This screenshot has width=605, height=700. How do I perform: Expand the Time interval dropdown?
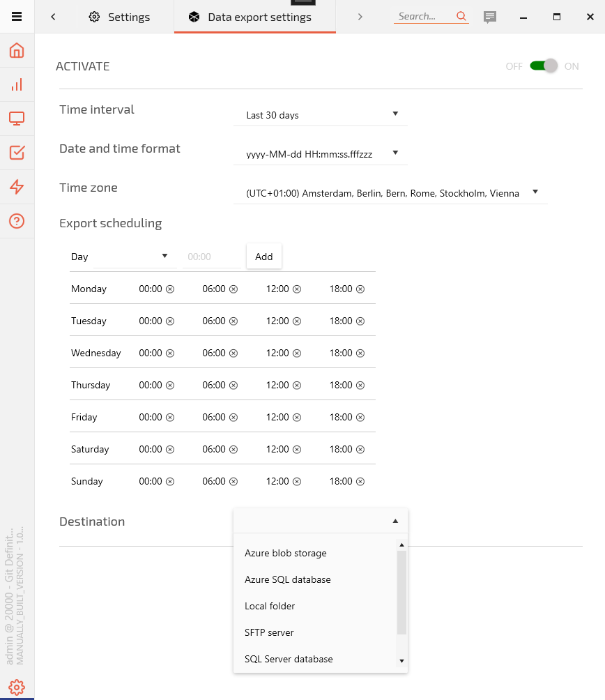[x=321, y=115]
